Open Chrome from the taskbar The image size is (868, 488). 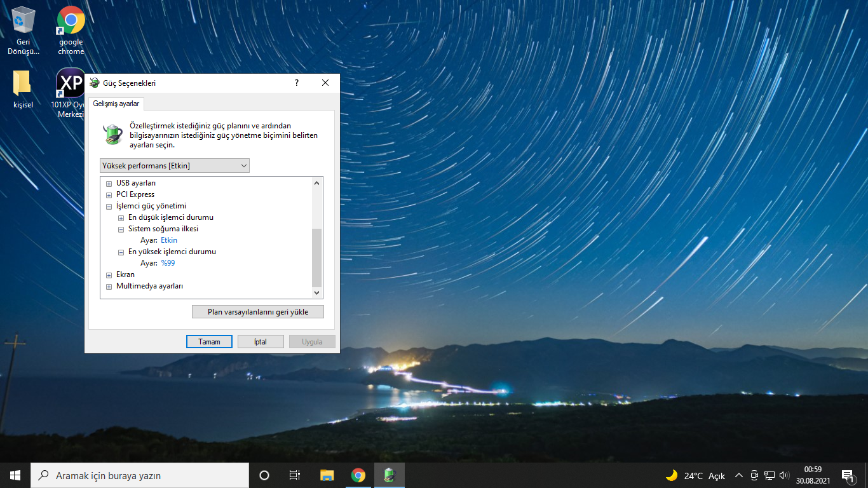coord(358,475)
